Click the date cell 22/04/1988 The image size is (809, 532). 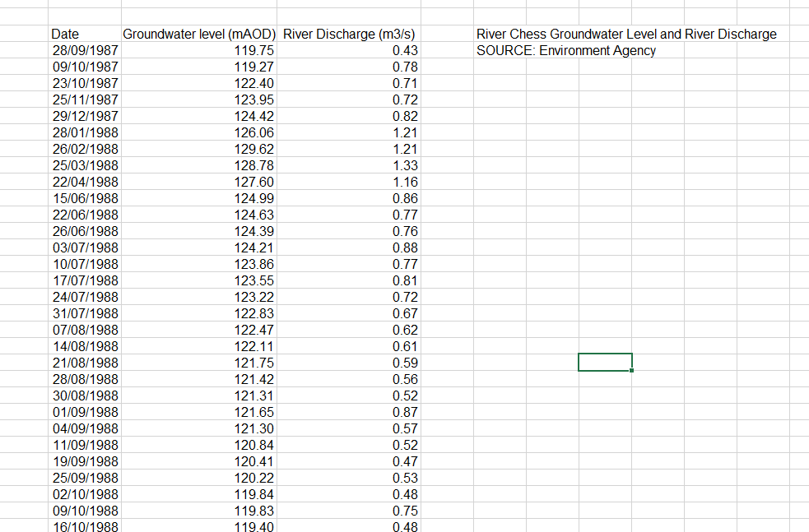(84, 182)
